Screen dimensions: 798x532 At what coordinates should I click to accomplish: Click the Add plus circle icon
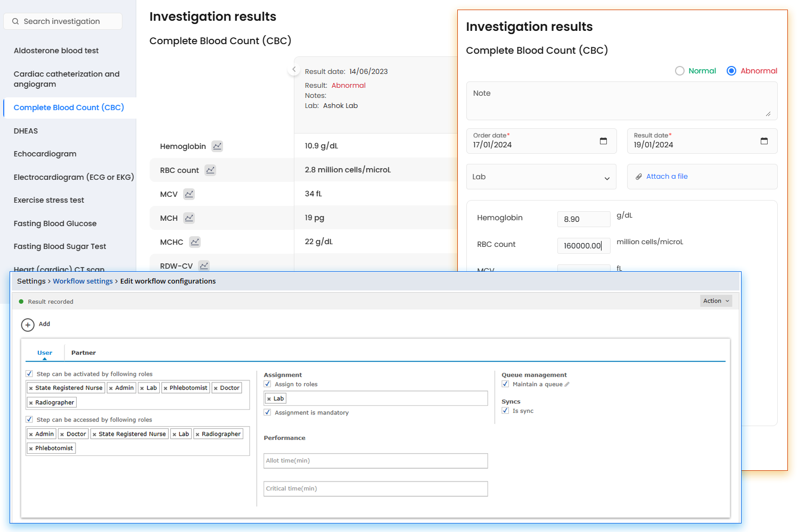(x=28, y=325)
